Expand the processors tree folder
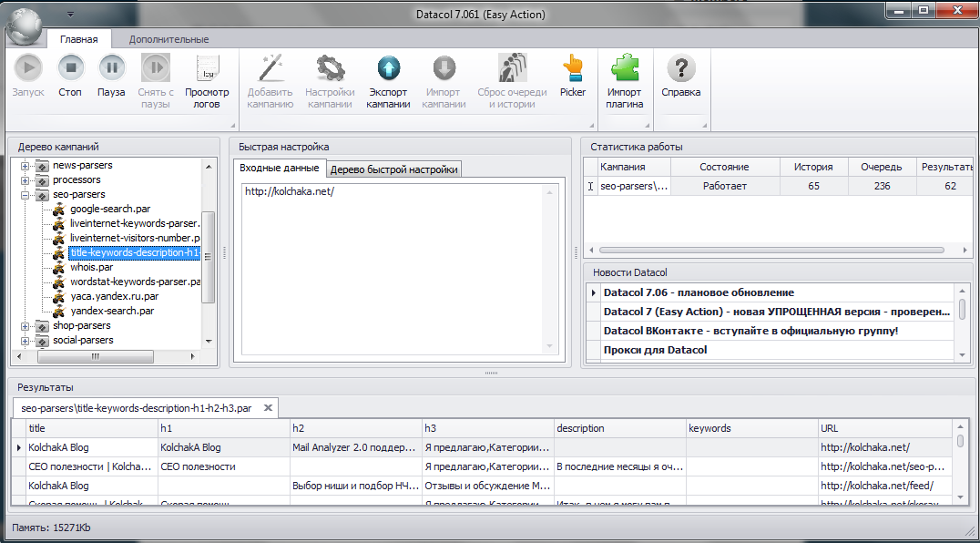This screenshot has width=980, height=543. pos(25,180)
